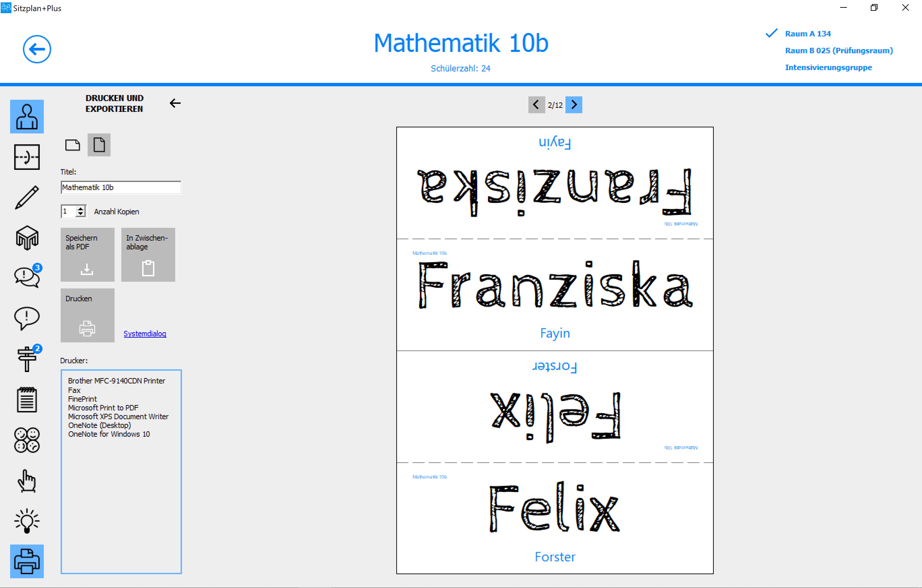Go to previous preview page
The height and width of the screenshot is (588, 922).
point(536,104)
